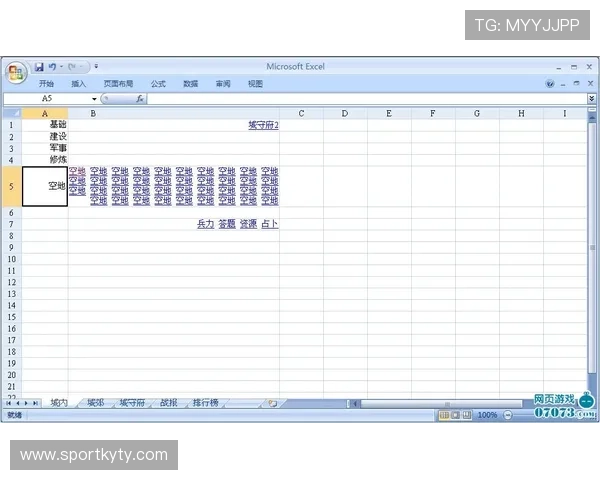Click the zoom out minus button
The height and width of the screenshot is (480, 600).
coord(508,415)
